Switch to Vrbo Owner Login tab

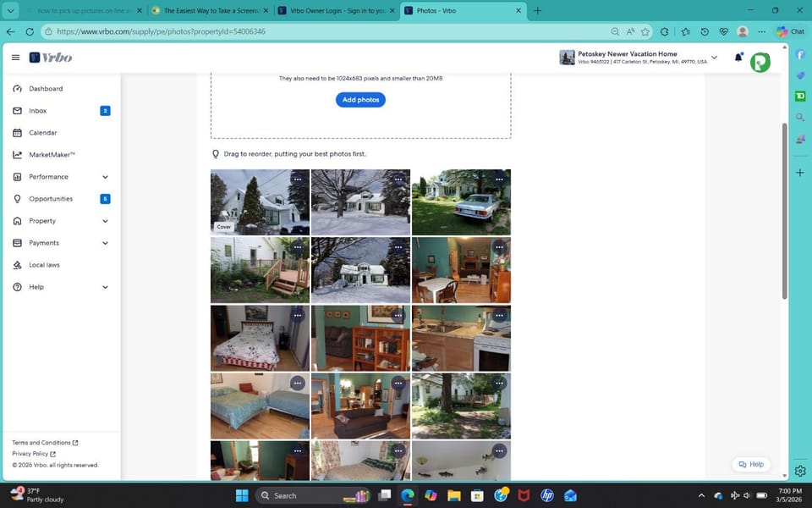point(336,11)
